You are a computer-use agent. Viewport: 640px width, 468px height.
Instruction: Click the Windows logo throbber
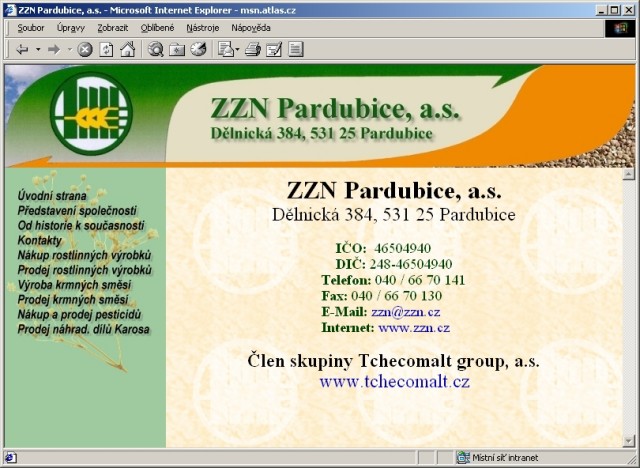[620, 29]
